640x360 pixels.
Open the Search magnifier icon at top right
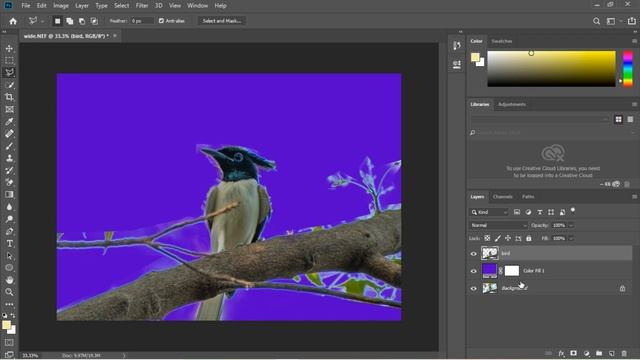(596, 21)
